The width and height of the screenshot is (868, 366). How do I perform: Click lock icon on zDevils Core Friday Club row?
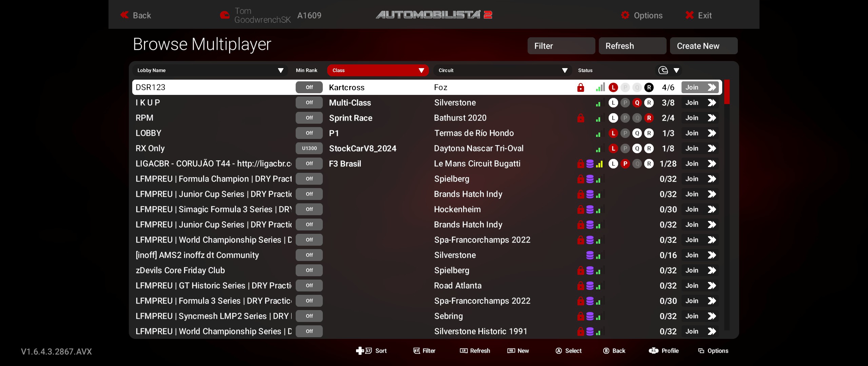coord(580,270)
